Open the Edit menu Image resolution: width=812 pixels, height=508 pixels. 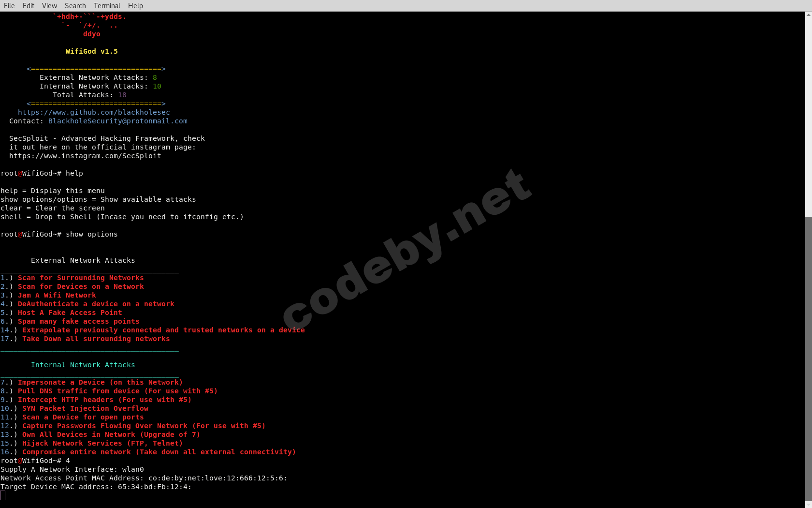coord(28,5)
